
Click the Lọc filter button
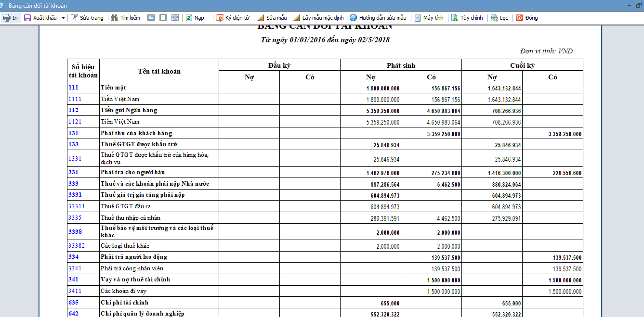[x=500, y=18]
